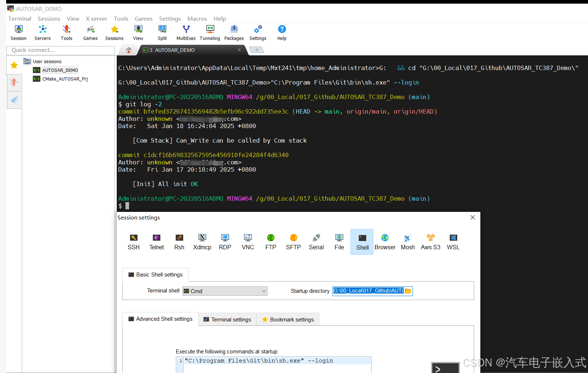Click the View toolbar icon
Viewport: 588px width, 373px height.
(x=138, y=33)
